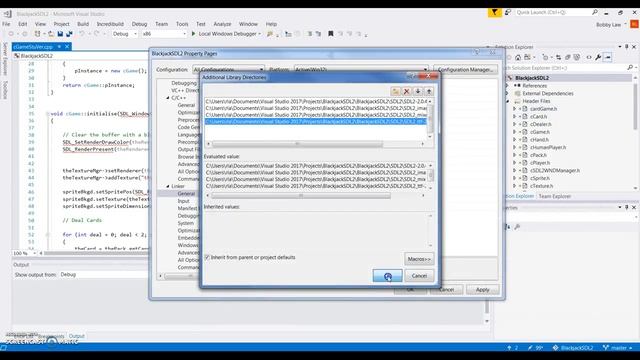Click Solution Explorer sync active document icon
The height and width of the screenshot is (360, 640).
558,58
